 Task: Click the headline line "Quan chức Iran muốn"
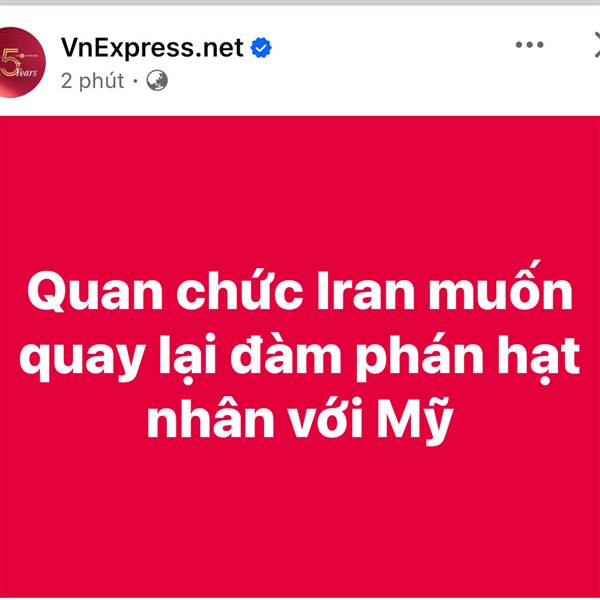300,289
